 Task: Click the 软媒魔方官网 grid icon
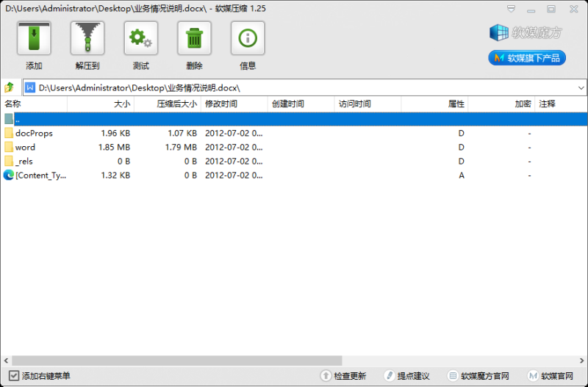point(453,375)
